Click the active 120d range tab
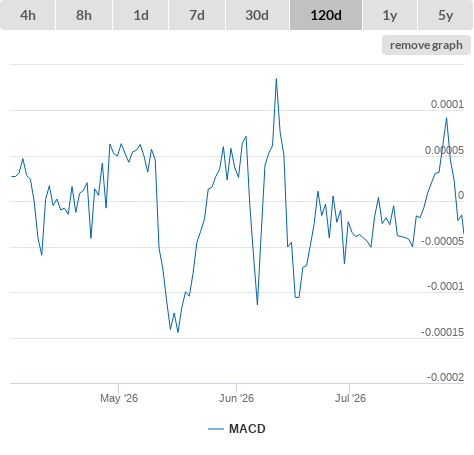The image size is (474, 455). click(x=326, y=15)
